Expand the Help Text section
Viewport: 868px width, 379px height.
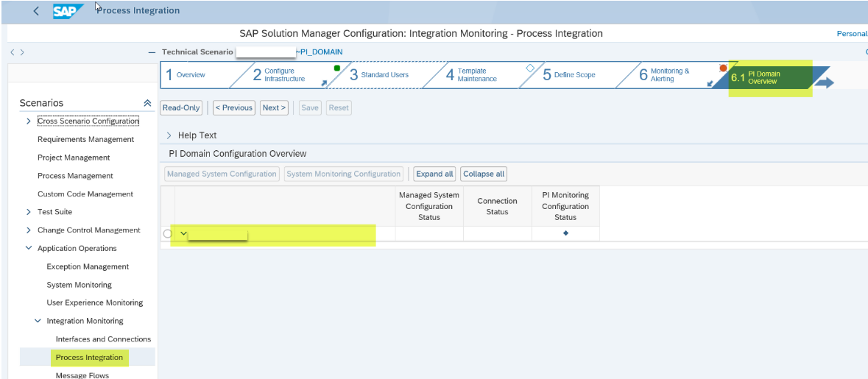(169, 135)
